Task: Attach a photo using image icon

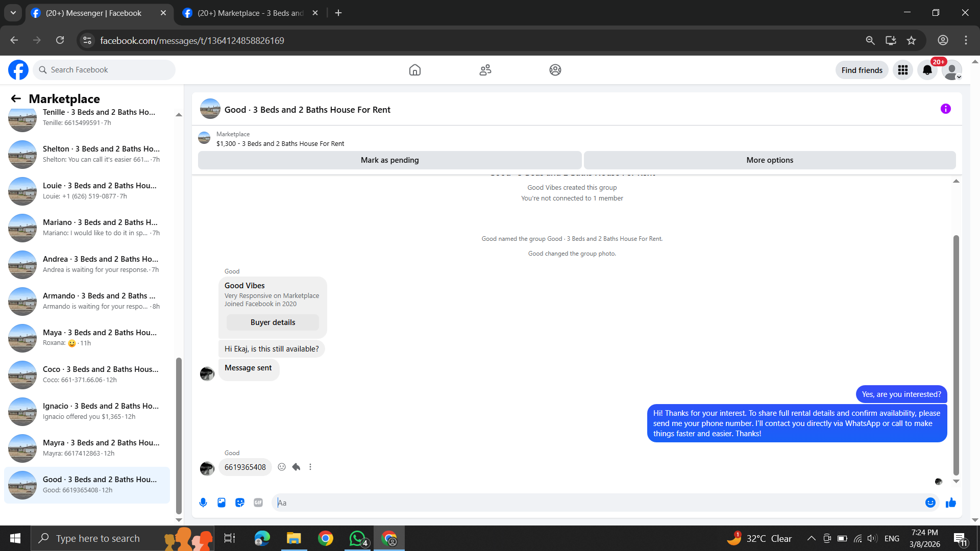Action: click(x=222, y=503)
